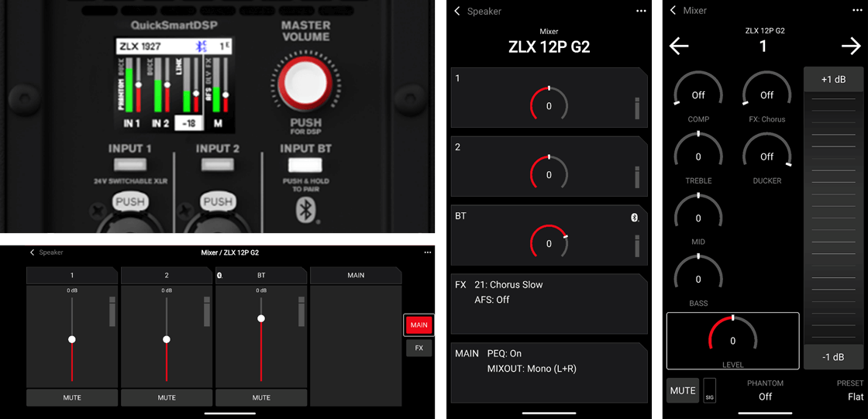The height and width of the screenshot is (419, 868).
Task: Open BT channel card in mixer list
Action: pyautogui.click(x=549, y=235)
